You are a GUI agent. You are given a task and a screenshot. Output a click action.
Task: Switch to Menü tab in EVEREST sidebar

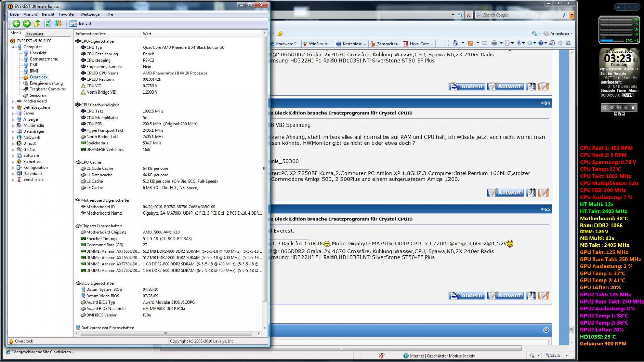[16, 33]
